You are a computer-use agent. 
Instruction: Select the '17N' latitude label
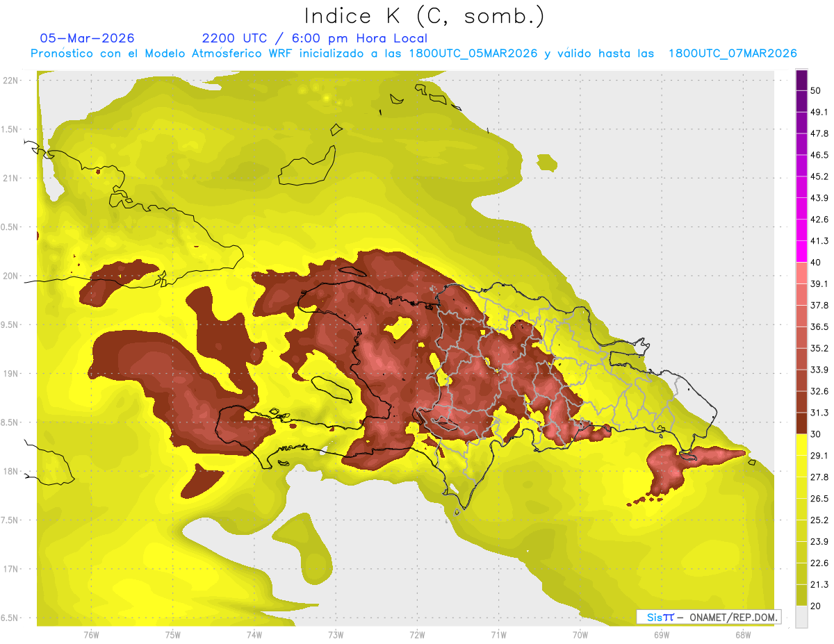click(x=11, y=569)
